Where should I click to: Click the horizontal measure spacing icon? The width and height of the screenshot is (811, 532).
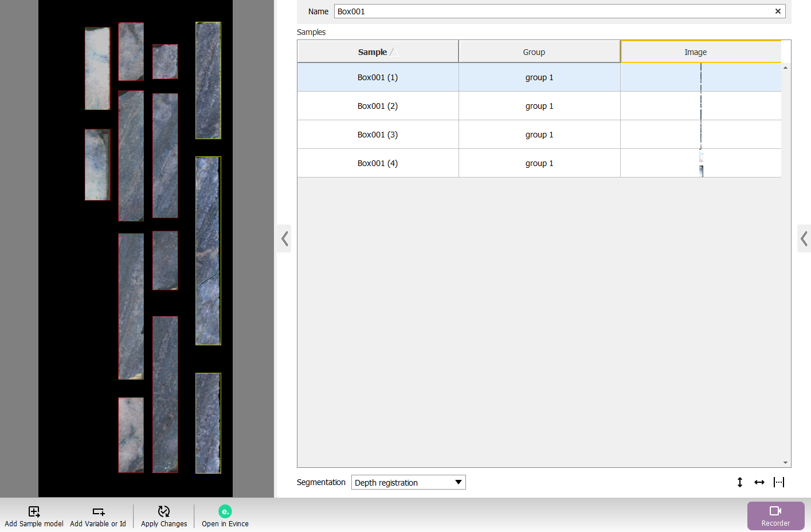coord(779,482)
